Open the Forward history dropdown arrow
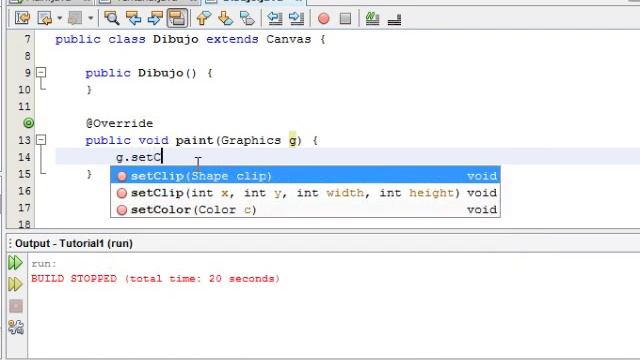Screen dimensions: 640x360 pos(91,18)
